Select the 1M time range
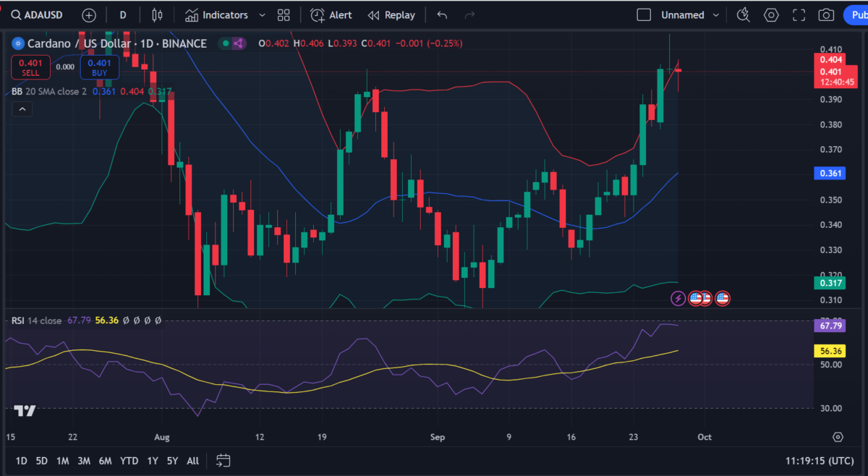 click(63, 461)
